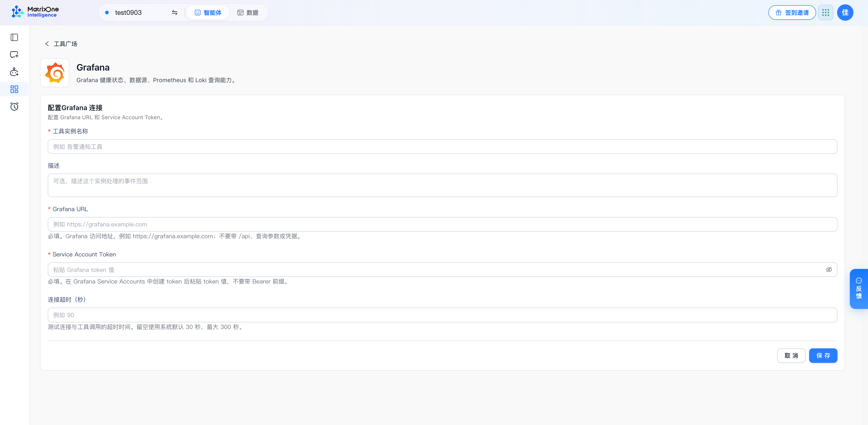868x425 pixels.
Task: Focus the Grafana URL input field
Action: click(442, 224)
